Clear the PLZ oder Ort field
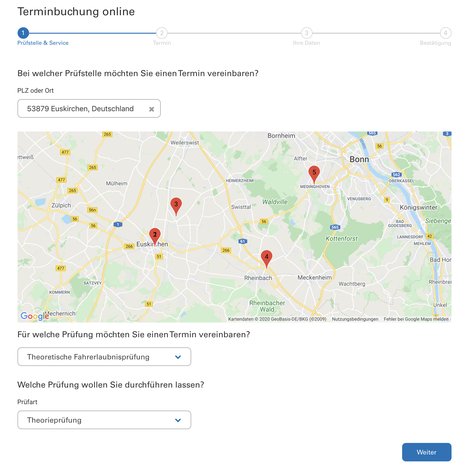Image resolution: width=470 pixels, height=472 pixels. pos(151,109)
